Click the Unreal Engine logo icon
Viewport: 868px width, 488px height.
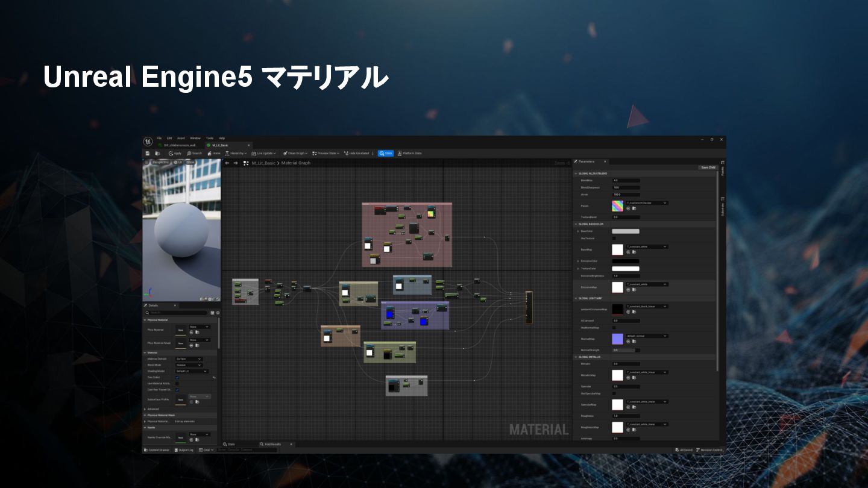click(148, 142)
